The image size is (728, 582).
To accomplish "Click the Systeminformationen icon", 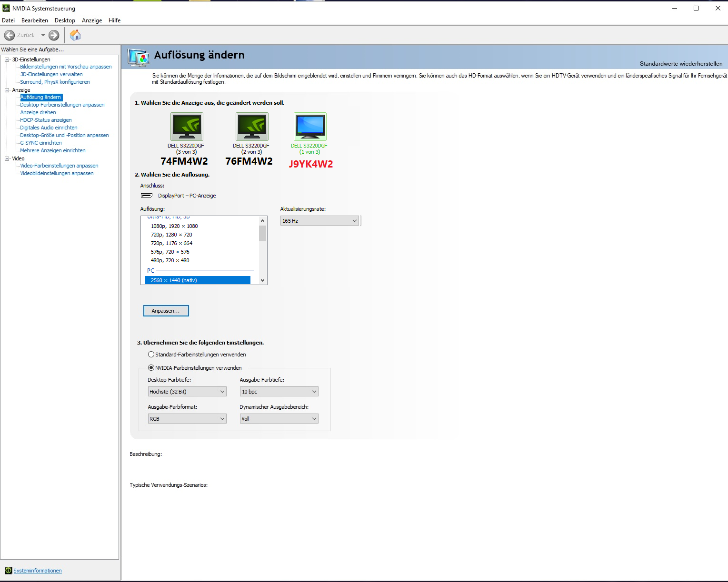I will click(9, 571).
